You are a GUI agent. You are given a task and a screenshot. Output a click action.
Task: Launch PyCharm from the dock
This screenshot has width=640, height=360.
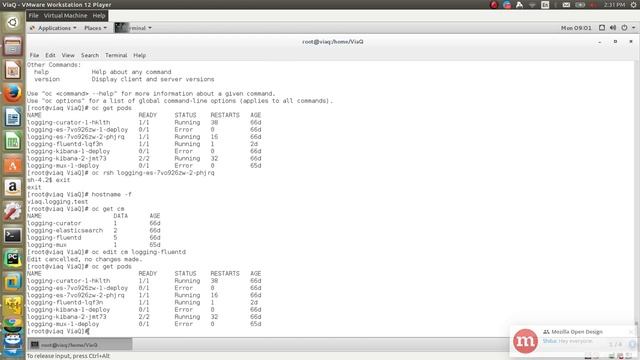(x=12, y=259)
